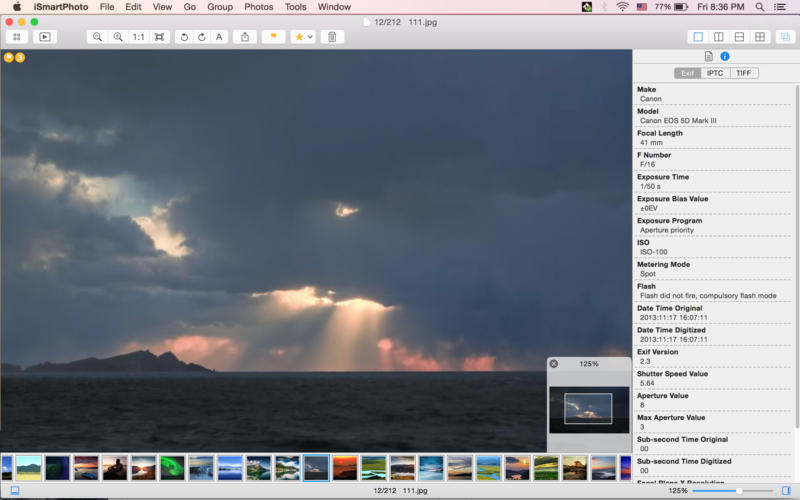Click the zoom in magnifier icon
Image resolution: width=800 pixels, height=500 pixels.
point(118,37)
